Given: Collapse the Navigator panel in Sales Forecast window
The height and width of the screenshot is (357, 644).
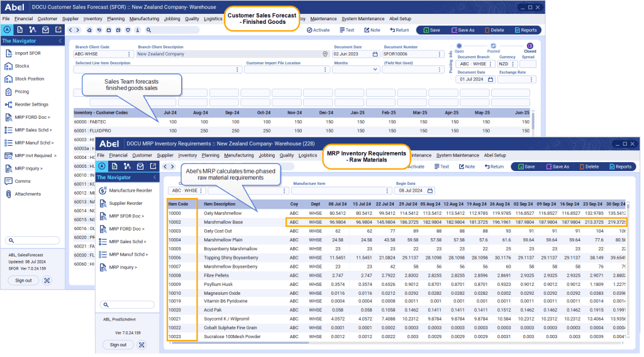Looking at the screenshot, I should (60, 41).
